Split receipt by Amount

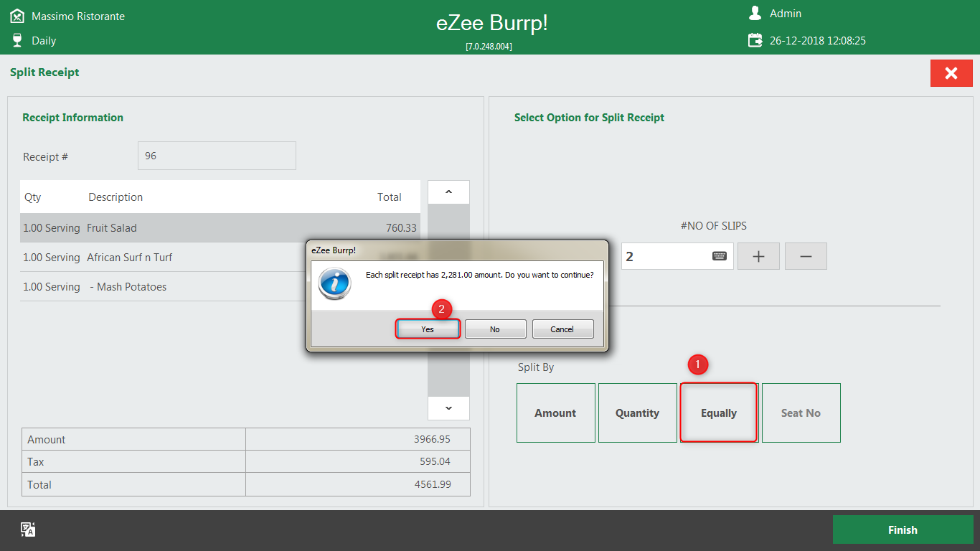coord(555,413)
